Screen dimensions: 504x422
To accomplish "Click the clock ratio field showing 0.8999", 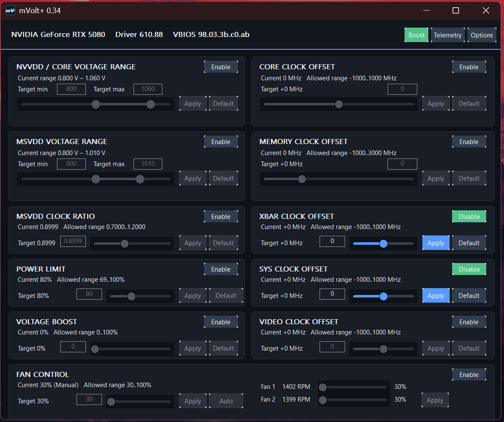I will click(x=73, y=241).
